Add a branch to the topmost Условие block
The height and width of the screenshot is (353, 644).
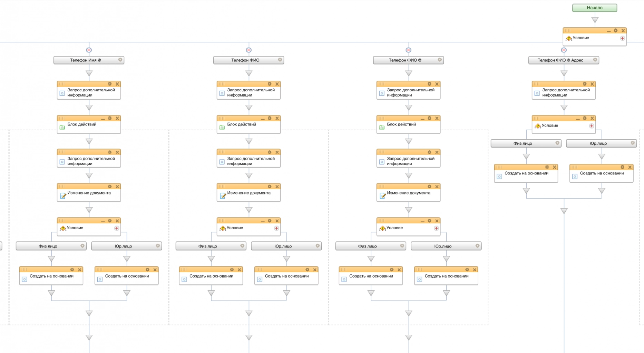(622, 38)
